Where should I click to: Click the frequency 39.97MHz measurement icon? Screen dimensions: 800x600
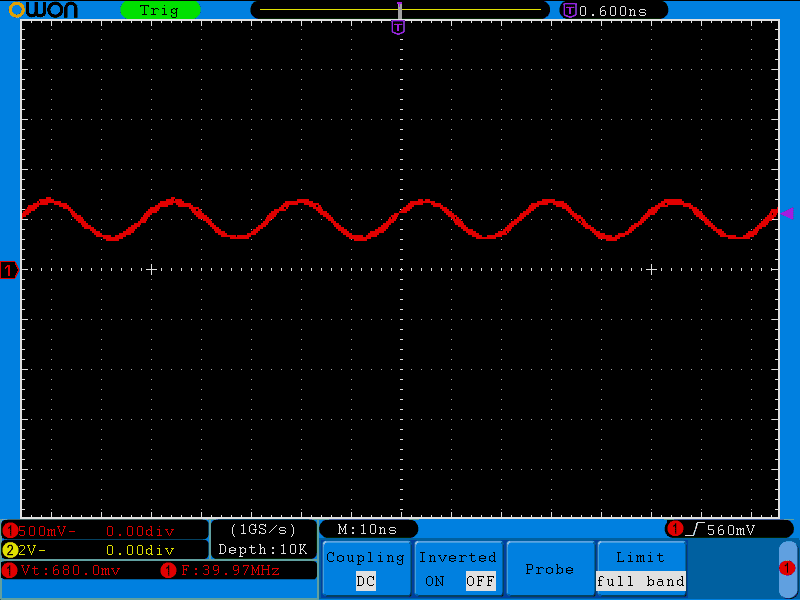tap(168, 571)
